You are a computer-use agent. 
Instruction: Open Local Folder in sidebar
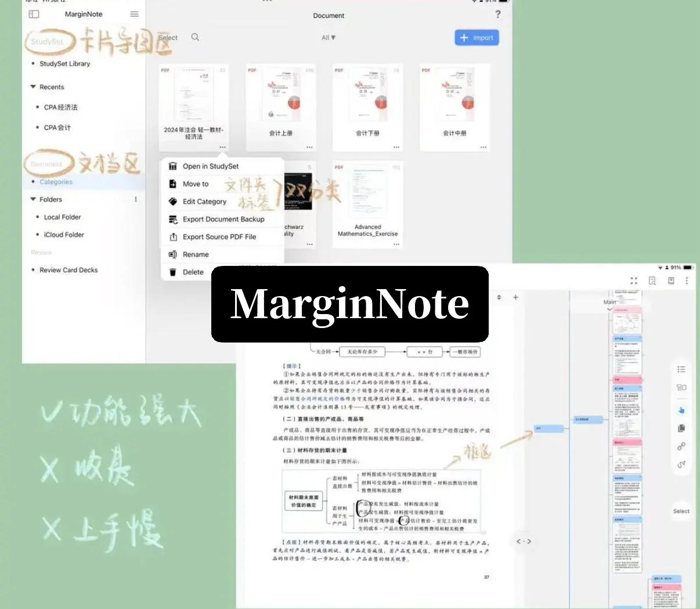(62, 217)
